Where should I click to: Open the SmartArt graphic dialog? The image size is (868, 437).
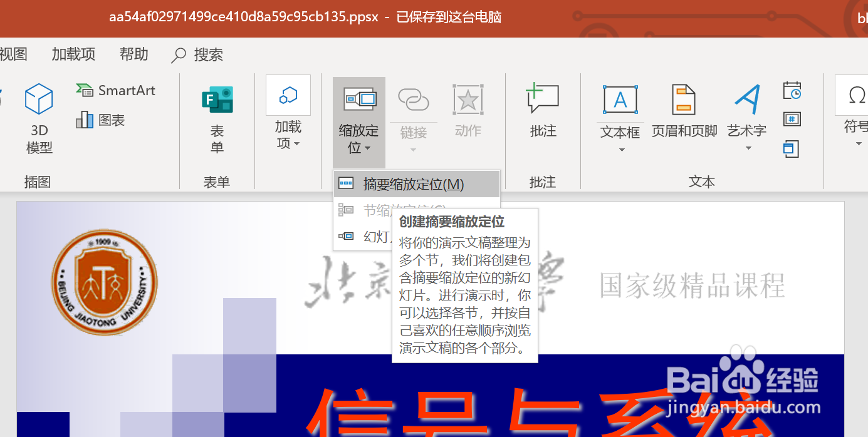point(115,90)
